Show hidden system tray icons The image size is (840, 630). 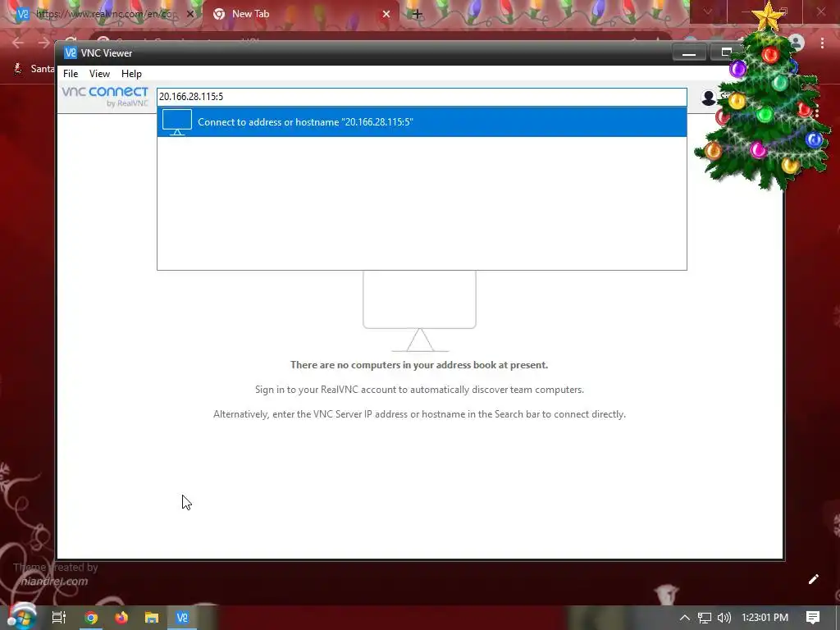[x=684, y=618]
